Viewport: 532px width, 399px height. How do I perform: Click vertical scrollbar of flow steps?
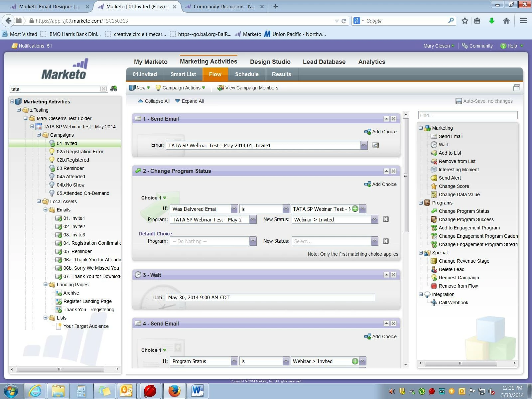point(406,175)
